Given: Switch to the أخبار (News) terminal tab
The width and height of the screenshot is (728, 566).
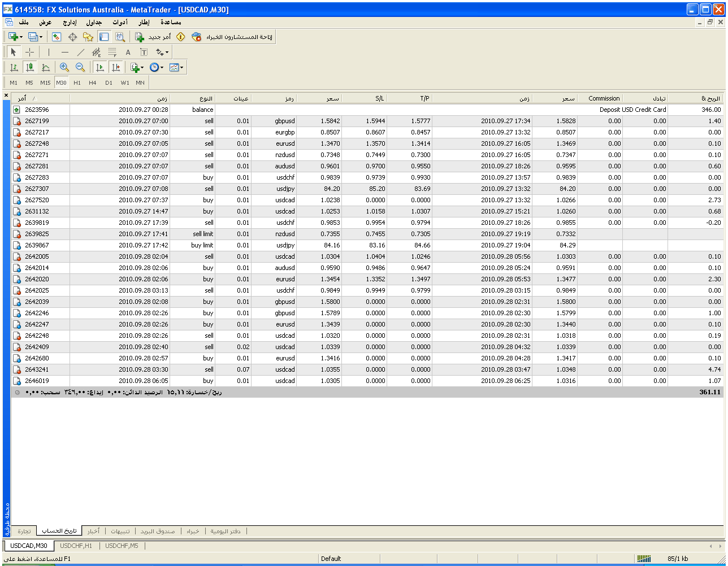Looking at the screenshot, I should pyautogui.click(x=93, y=531).
